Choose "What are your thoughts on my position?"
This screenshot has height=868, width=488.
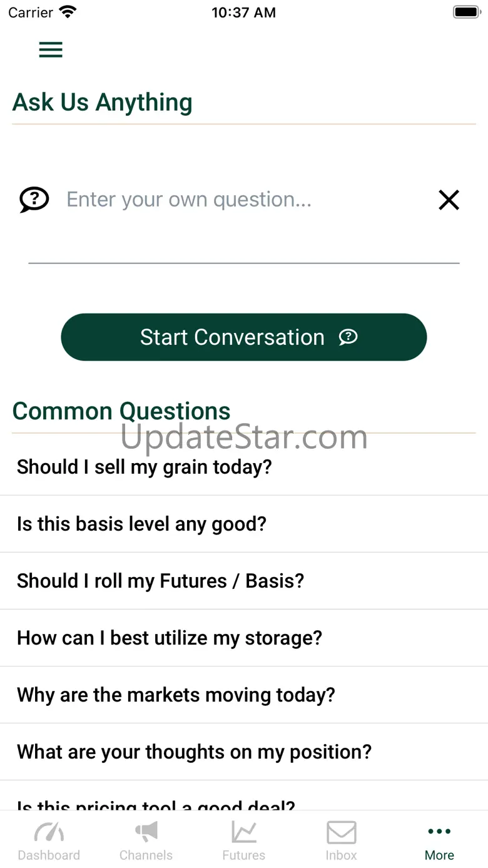(195, 752)
